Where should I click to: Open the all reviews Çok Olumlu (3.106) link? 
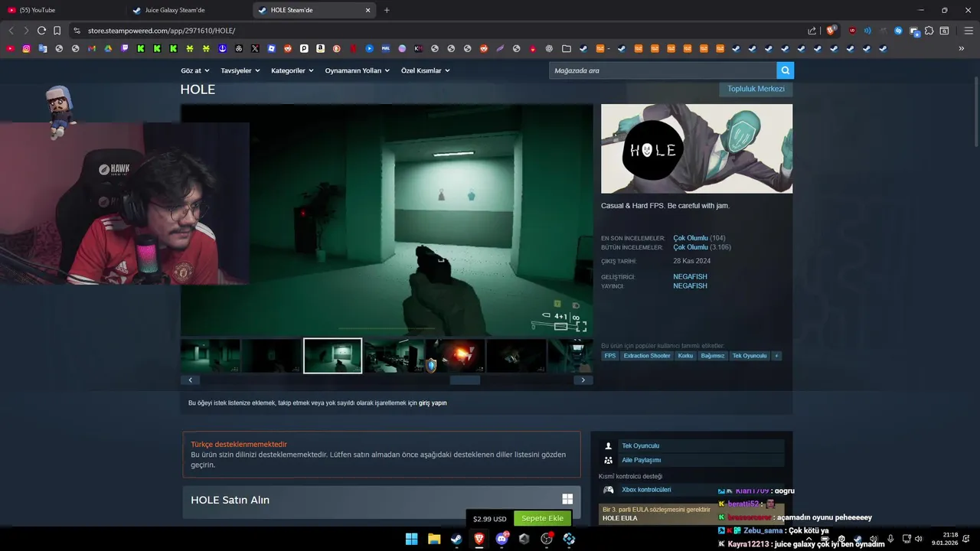pyautogui.click(x=691, y=247)
